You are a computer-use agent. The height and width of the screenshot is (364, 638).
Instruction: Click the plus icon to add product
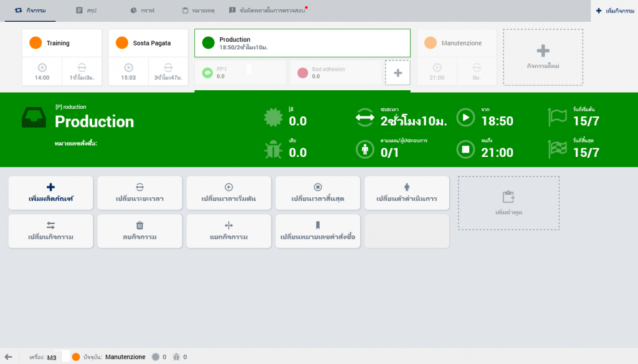click(51, 187)
